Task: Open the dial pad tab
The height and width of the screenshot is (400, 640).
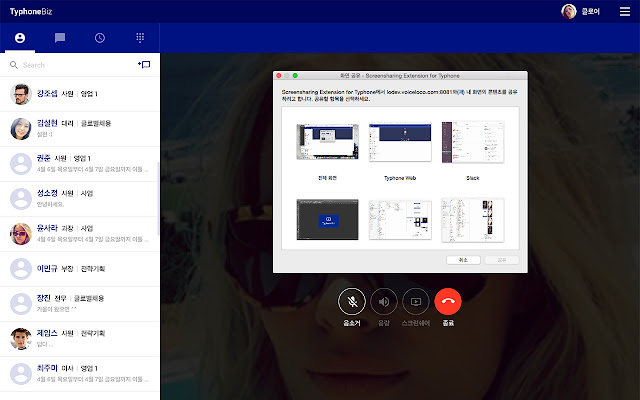Action: (x=140, y=38)
